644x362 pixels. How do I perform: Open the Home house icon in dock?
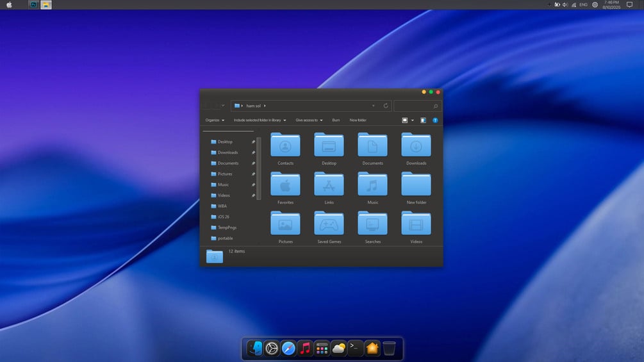click(372, 349)
